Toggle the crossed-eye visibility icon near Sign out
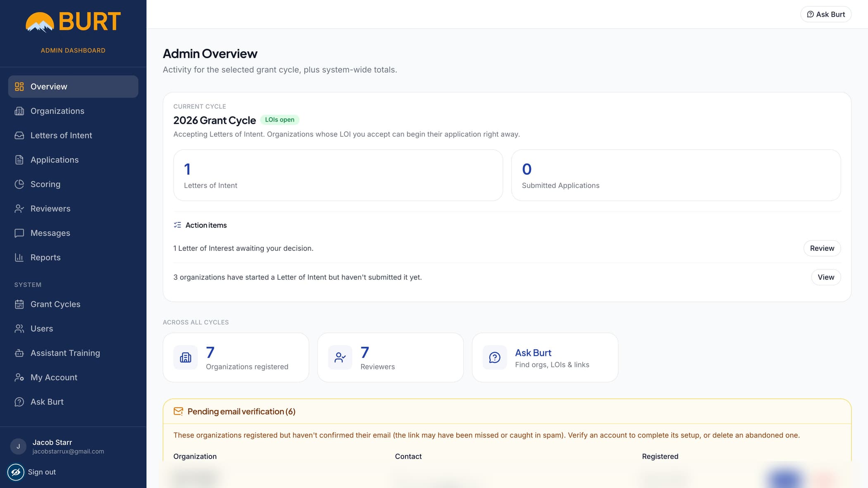This screenshot has height=488, width=868. click(x=16, y=472)
